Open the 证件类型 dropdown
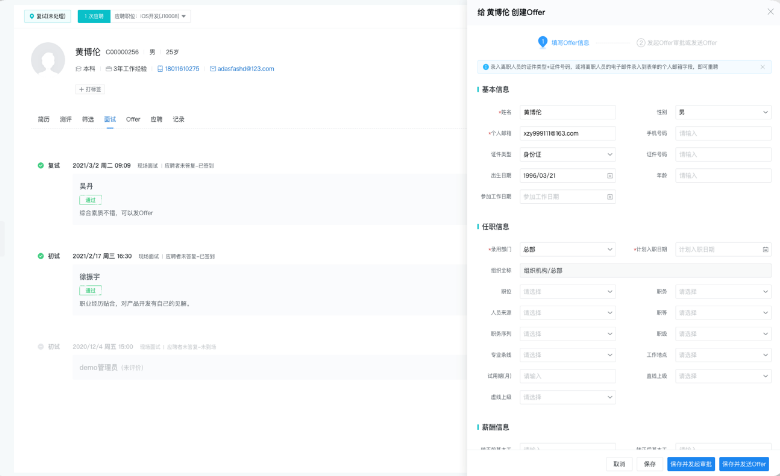The height and width of the screenshot is (476, 780). point(568,154)
